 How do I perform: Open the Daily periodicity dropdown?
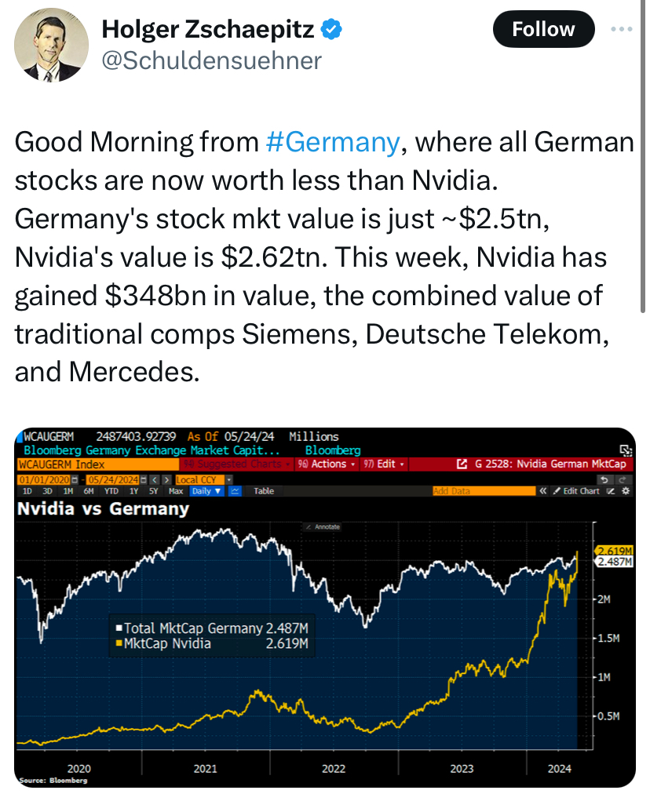[207, 491]
